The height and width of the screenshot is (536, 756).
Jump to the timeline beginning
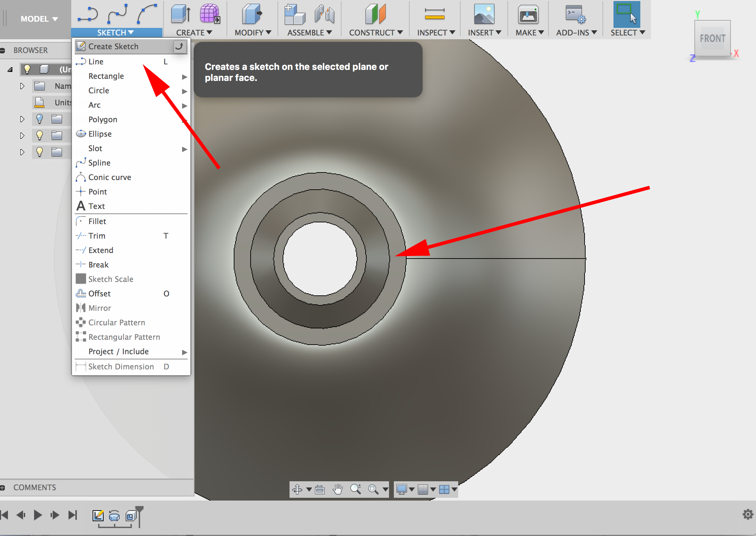pyautogui.click(x=4, y=515)
